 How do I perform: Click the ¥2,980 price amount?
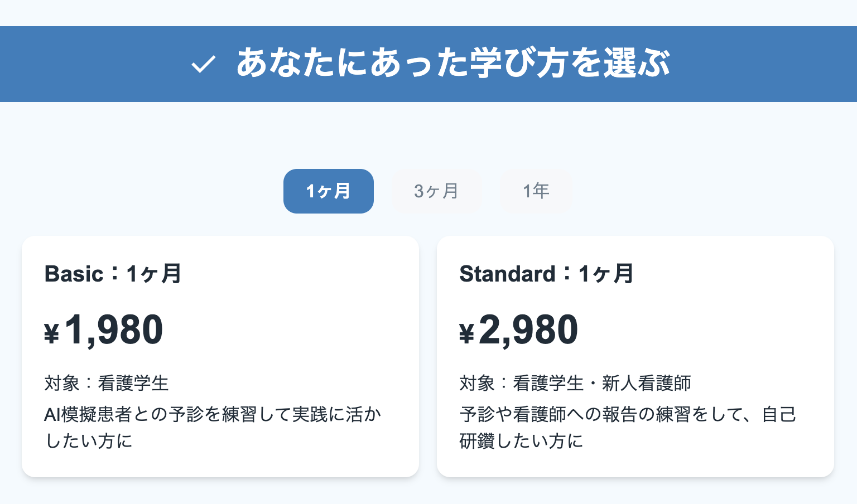(x=528, y=329)
